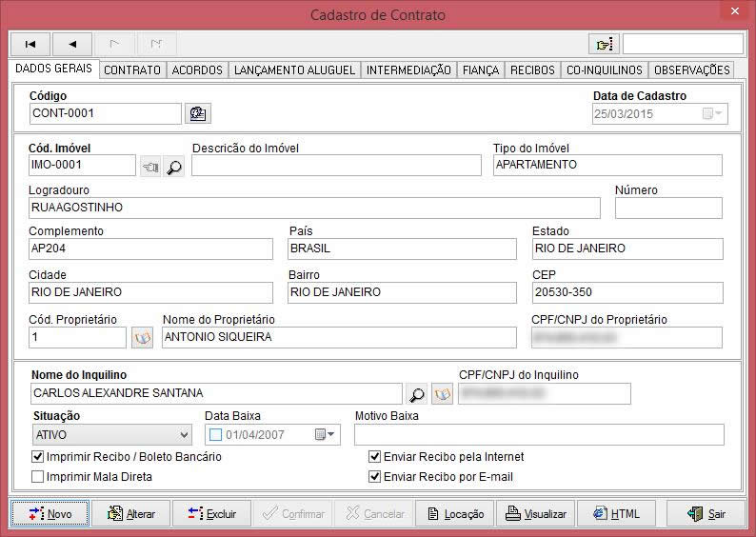Click the Alterar button

point(131,514)
